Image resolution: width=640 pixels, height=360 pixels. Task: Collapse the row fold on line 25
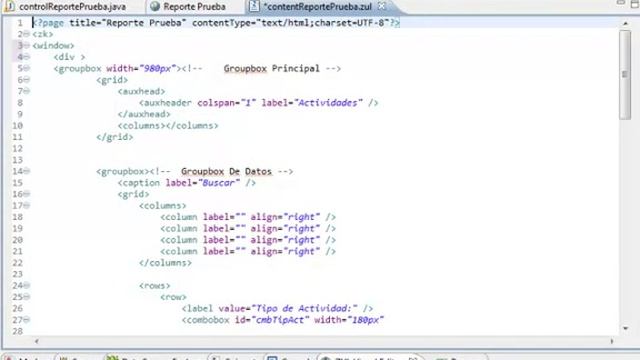click(27, 297)
